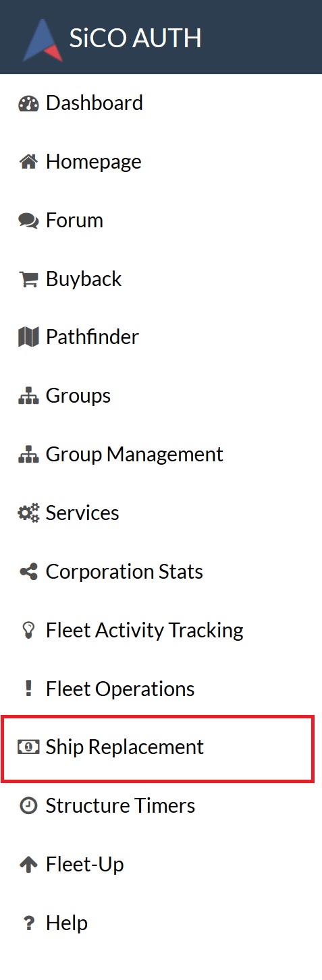Screen dimensions: 322x980
Task: Click the SiCO AUTH logo icon
Action: 43,38
